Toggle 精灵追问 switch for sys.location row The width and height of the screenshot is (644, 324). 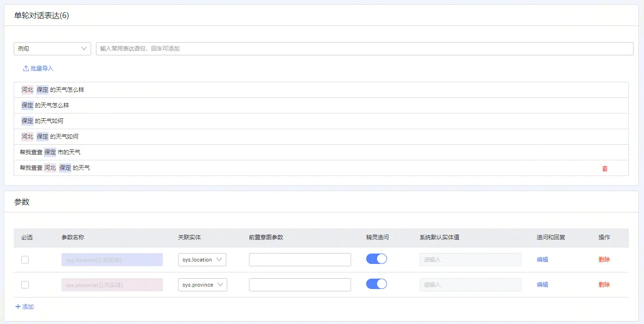pos(376,259)
